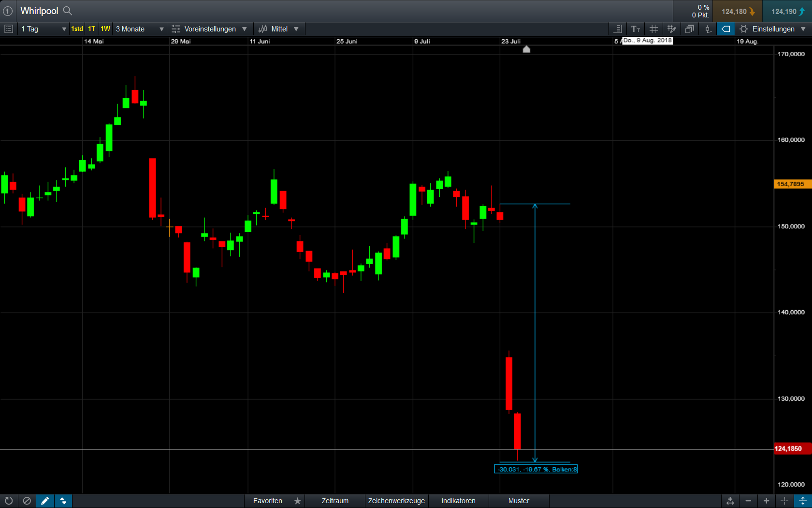The width and height of the screenshot is (812, 508).
Task: Click the reset/refresh circular arrow icon
Action: (9, 501)
